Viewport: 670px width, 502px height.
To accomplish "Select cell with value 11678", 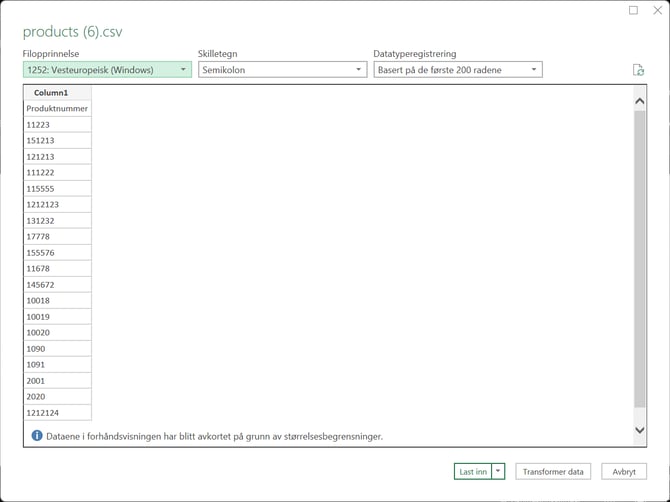I will 57,269.
